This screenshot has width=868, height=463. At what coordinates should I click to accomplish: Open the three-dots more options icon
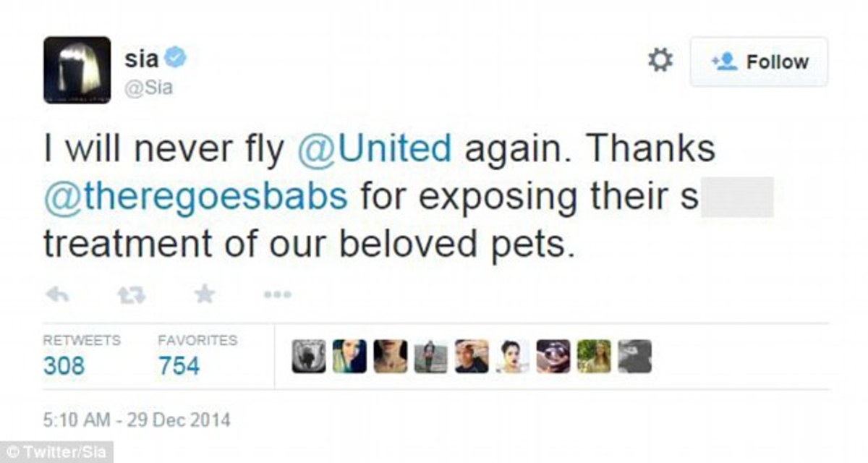tap(277, 294)
